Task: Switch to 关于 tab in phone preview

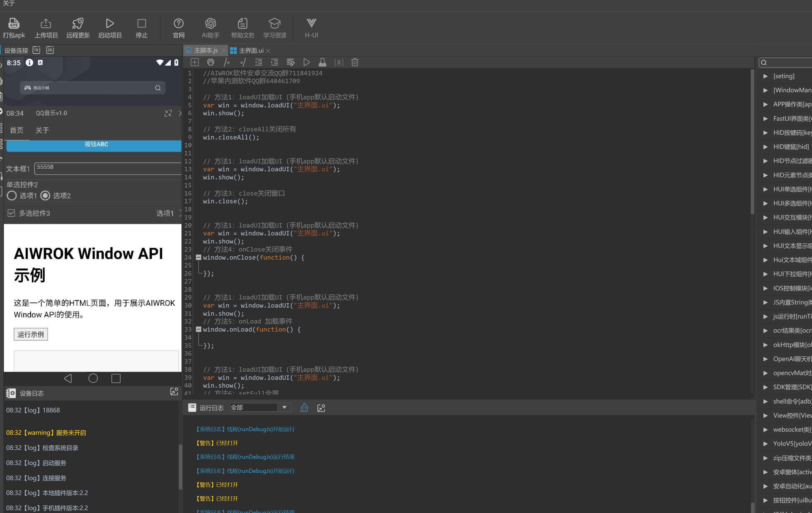Action: [x=42, y=130]
